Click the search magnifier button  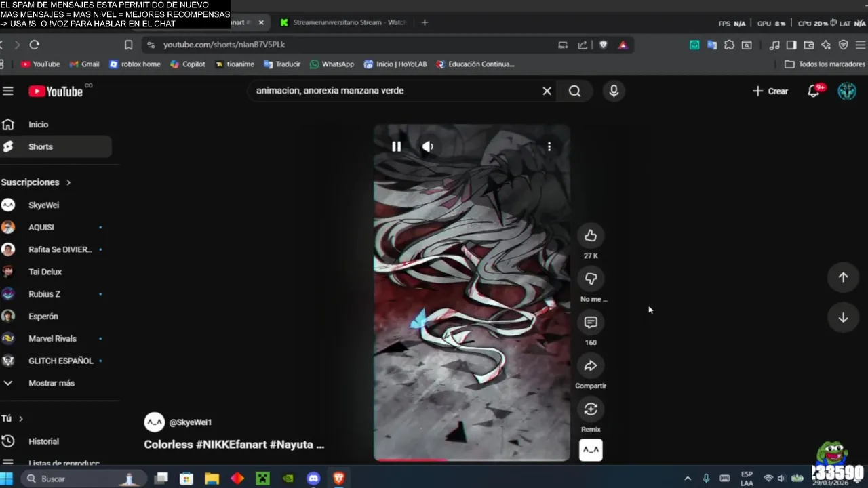point(574,91)
